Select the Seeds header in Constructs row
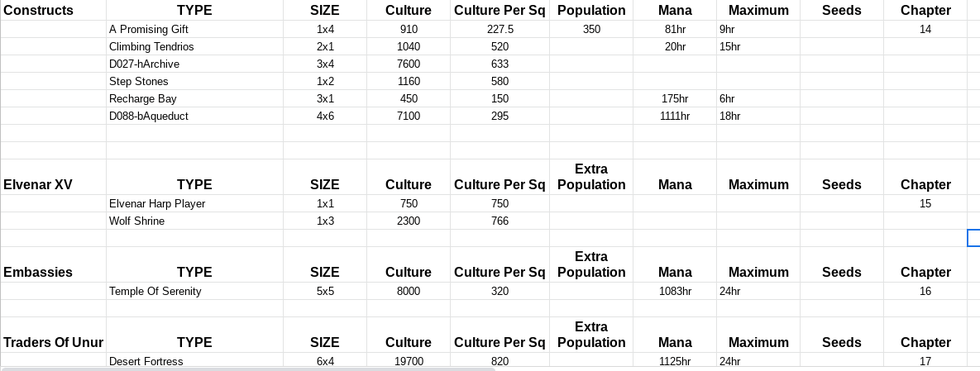 [842, 10]
